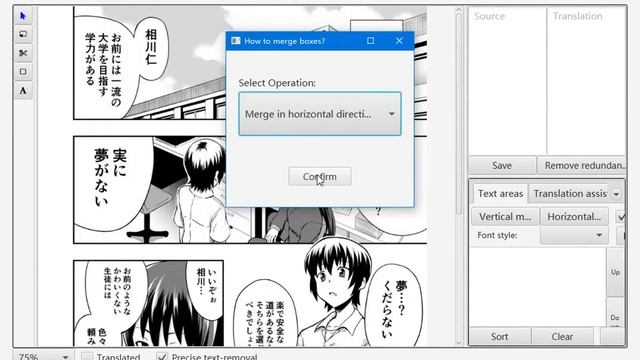Toggle the checkbox beside Horizontal button
This screenshot has width=640, height=360.
620,217
